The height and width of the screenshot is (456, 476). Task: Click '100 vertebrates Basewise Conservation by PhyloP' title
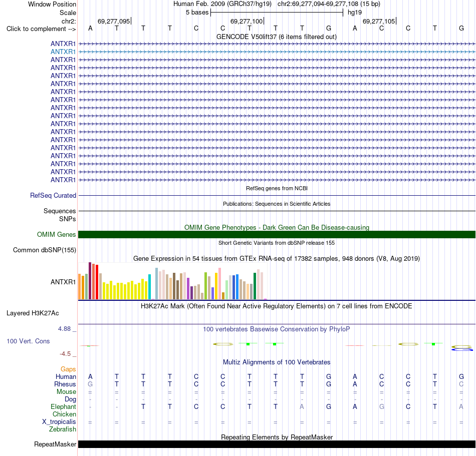point(276,329)
